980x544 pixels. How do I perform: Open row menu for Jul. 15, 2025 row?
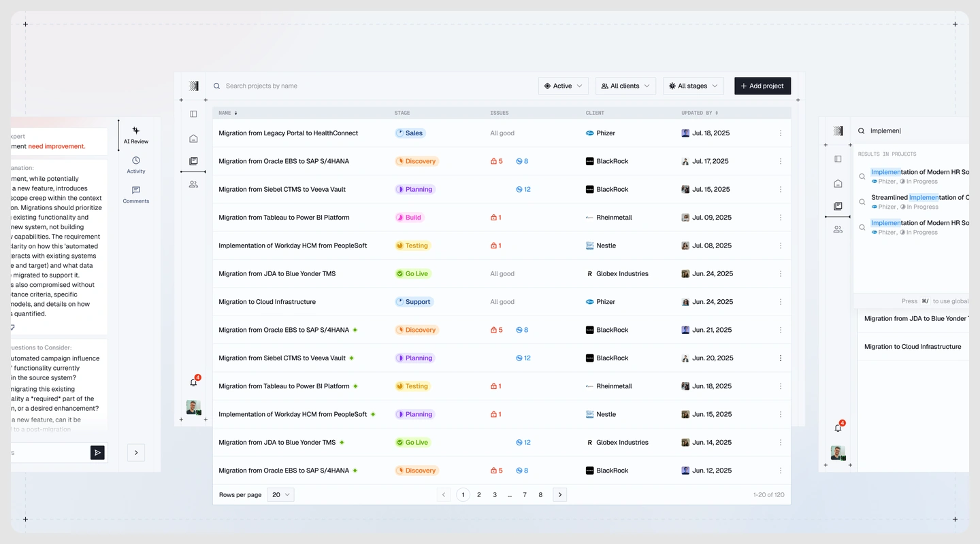pos(781,190)
